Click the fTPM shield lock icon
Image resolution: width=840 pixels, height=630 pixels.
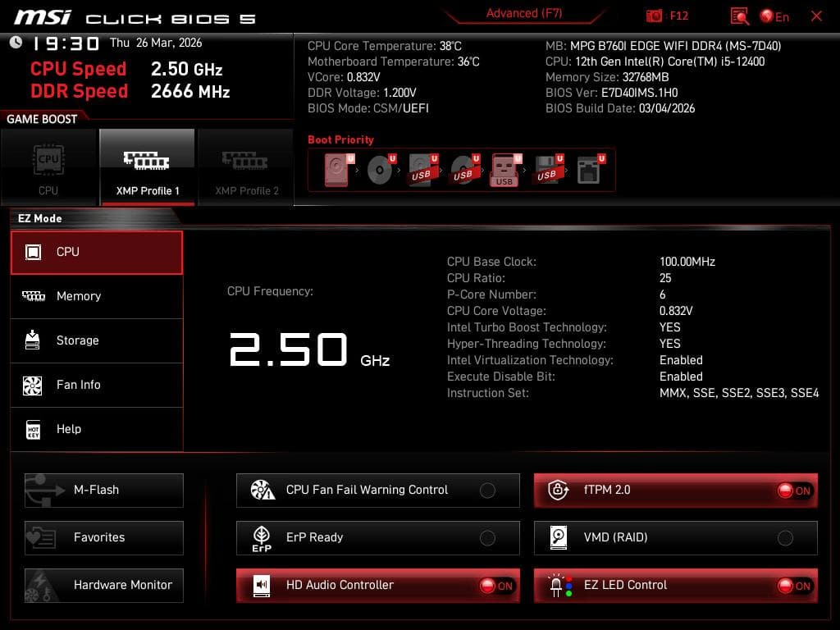pyautogui.click(x=558, y=490)
